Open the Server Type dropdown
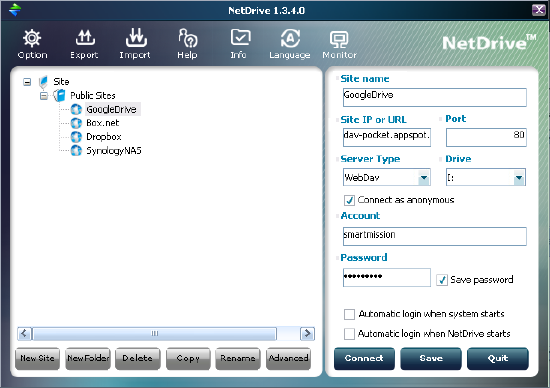Image resolution: width=550 pixels, height=388 pixels. point(424,177)
